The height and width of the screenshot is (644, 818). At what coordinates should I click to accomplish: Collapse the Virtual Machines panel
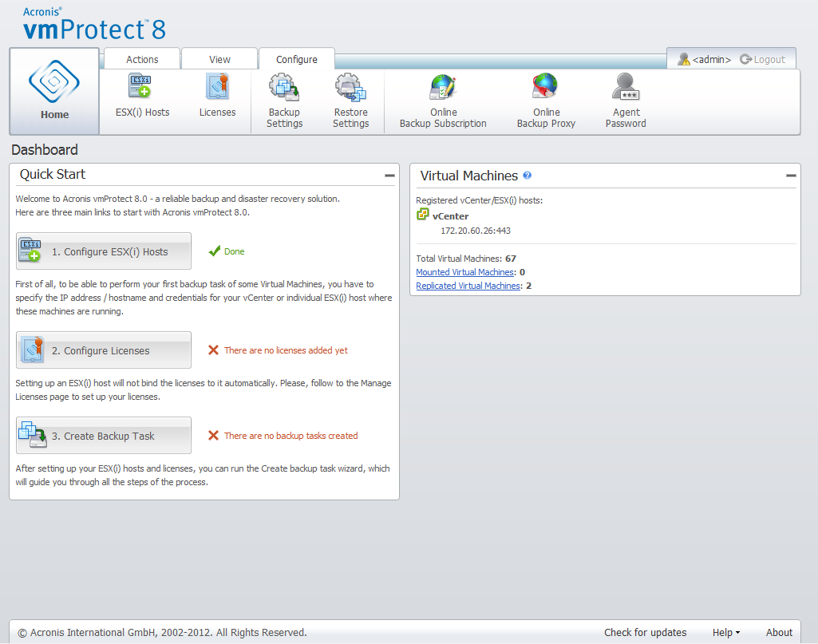tap(791, 176)
